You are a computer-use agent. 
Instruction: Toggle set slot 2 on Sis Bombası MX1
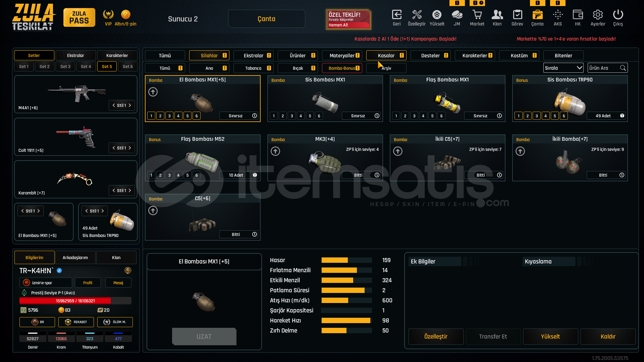pyautogui.click(x=283, y=116)
